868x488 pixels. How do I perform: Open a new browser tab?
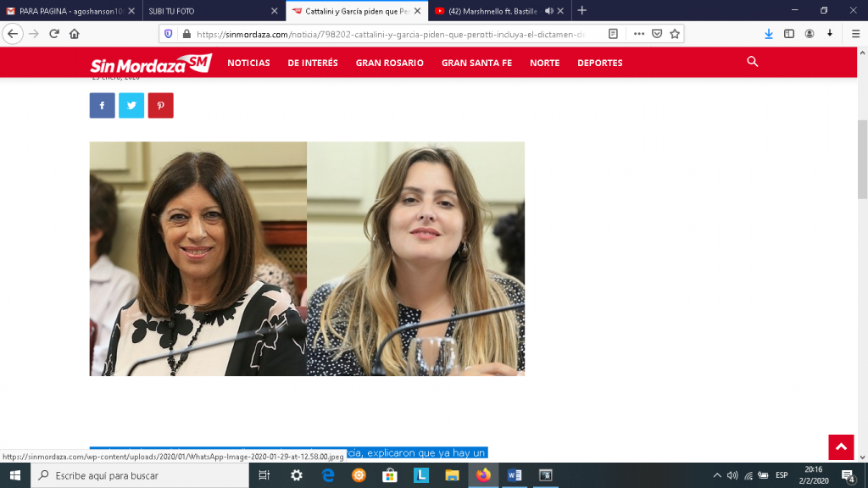coord(581,10)
